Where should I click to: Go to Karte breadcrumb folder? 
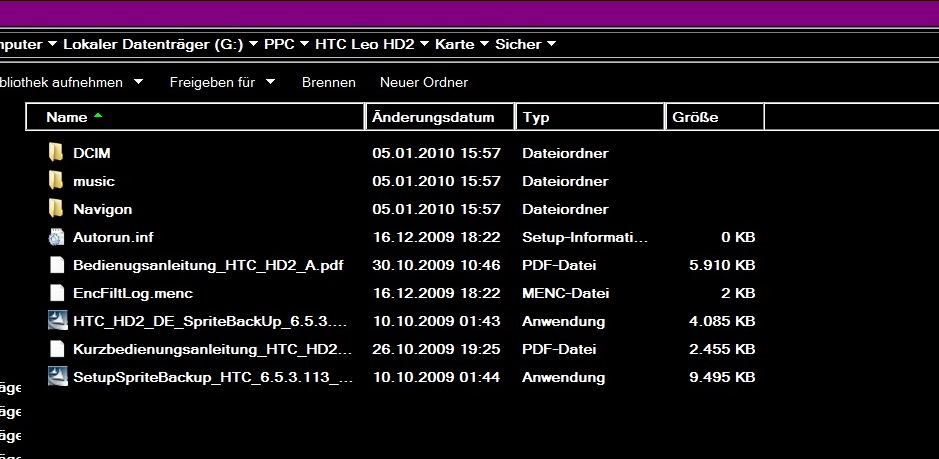coord(455,44)
